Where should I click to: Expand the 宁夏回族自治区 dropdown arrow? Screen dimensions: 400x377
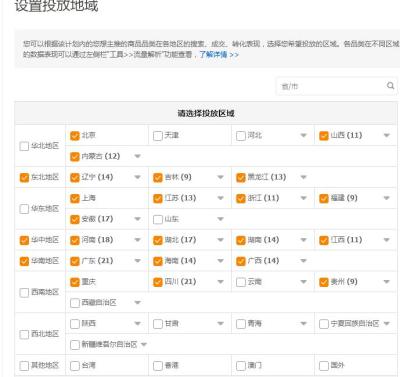pyautogui.click(x=387, y=323)
